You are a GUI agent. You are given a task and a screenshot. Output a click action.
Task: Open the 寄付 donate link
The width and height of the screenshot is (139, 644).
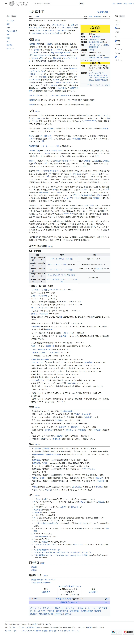tap(114, 4)
